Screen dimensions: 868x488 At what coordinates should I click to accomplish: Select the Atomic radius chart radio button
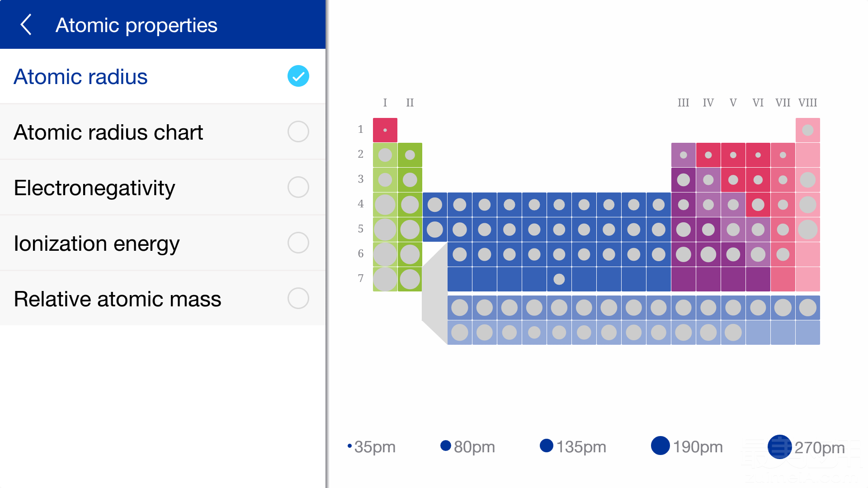(x=298, y=131)
